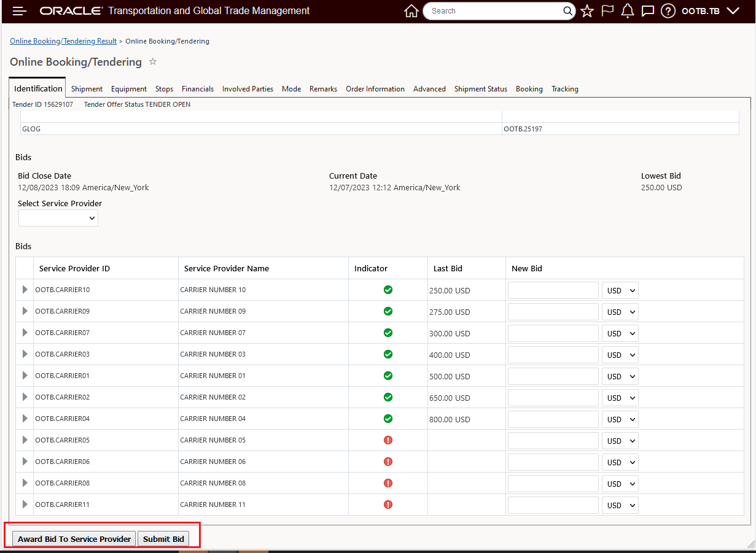The height and width of the screenshot is (553, 756).
Task: Expand the OOTB.CARRIER02 row
Action: [x=25, y=397]
